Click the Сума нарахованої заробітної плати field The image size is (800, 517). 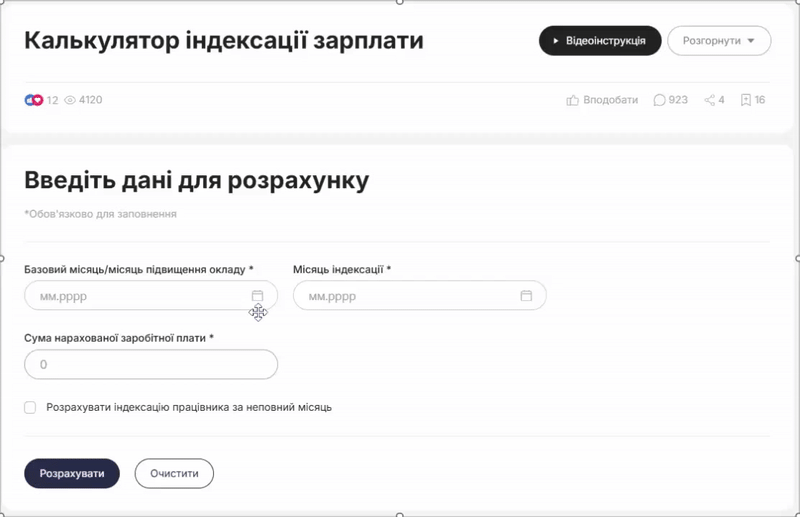click(150, 365)
